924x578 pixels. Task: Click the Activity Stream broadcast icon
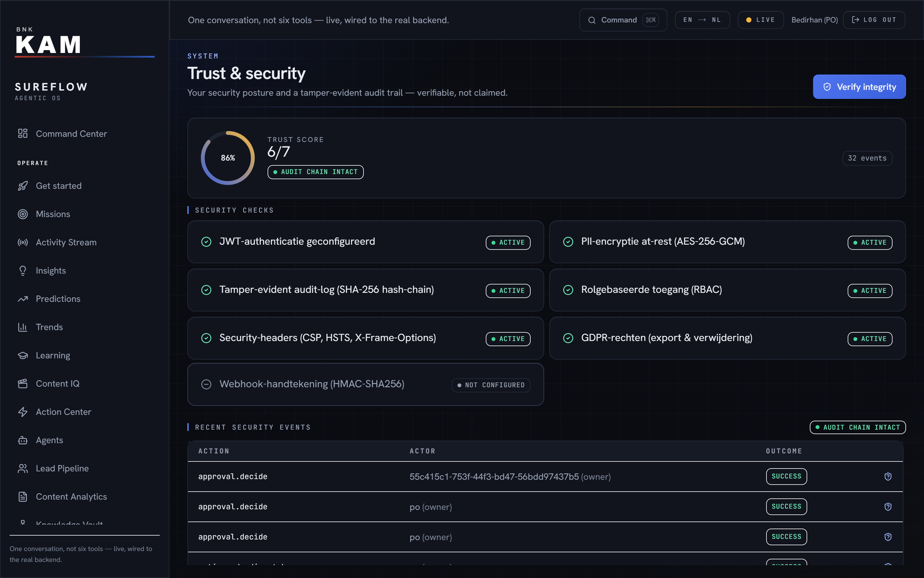(23, 242)
